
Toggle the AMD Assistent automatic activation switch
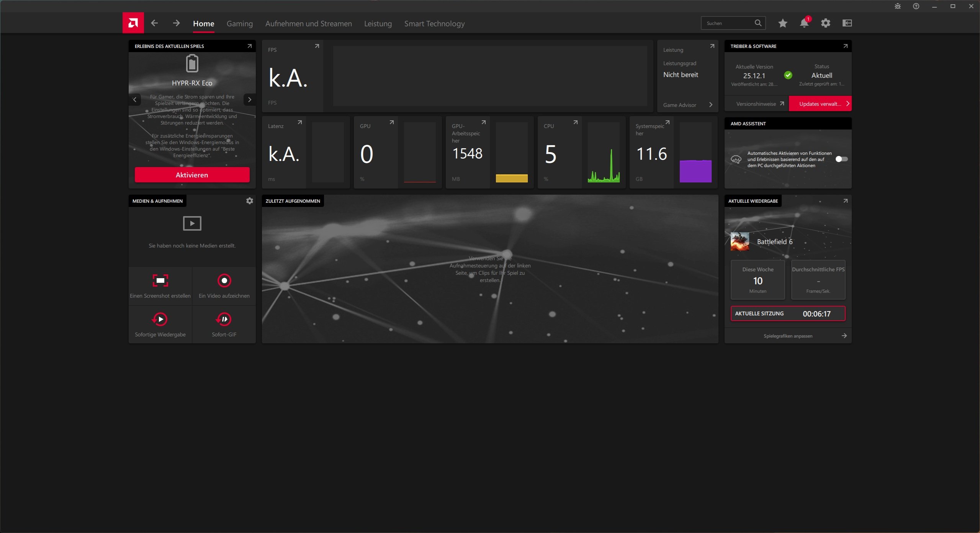tap(841, 159)
